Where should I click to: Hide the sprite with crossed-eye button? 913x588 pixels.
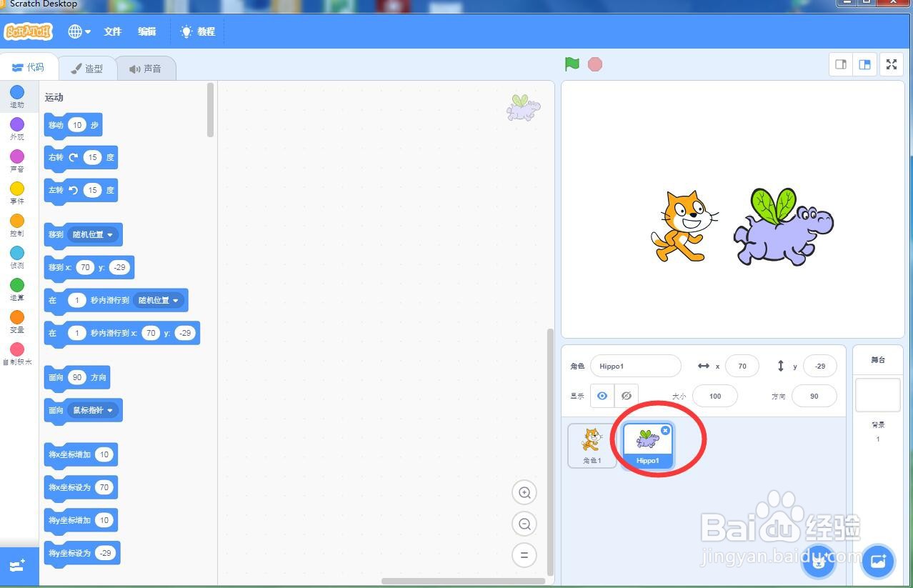pyautogui.click(x=627, y=396)
